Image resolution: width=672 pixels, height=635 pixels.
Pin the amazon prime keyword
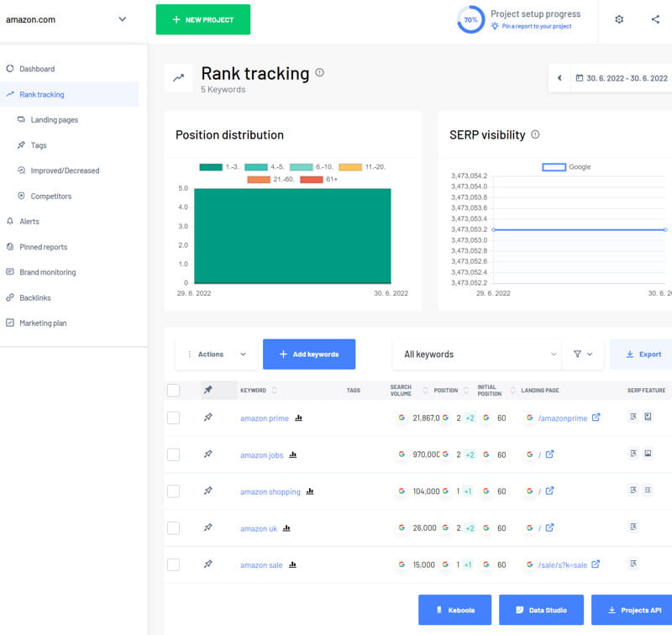click(207, 417)
